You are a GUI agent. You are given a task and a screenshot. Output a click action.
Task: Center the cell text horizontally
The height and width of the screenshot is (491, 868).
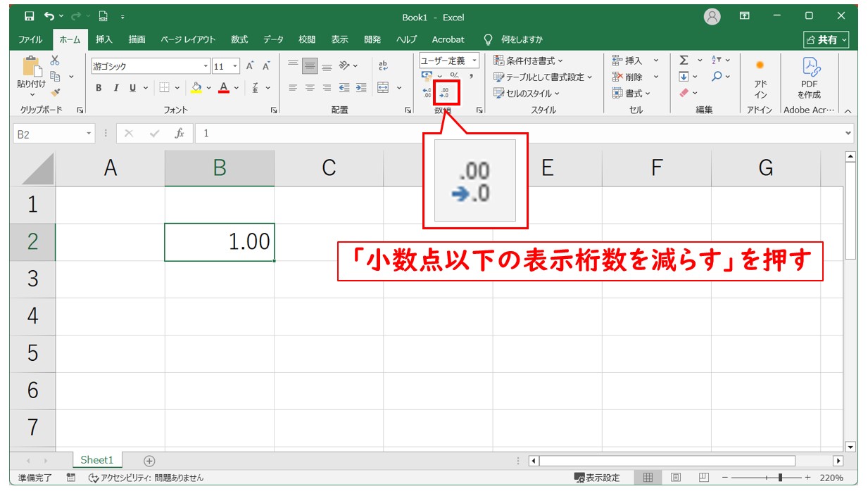pos(310,88)
